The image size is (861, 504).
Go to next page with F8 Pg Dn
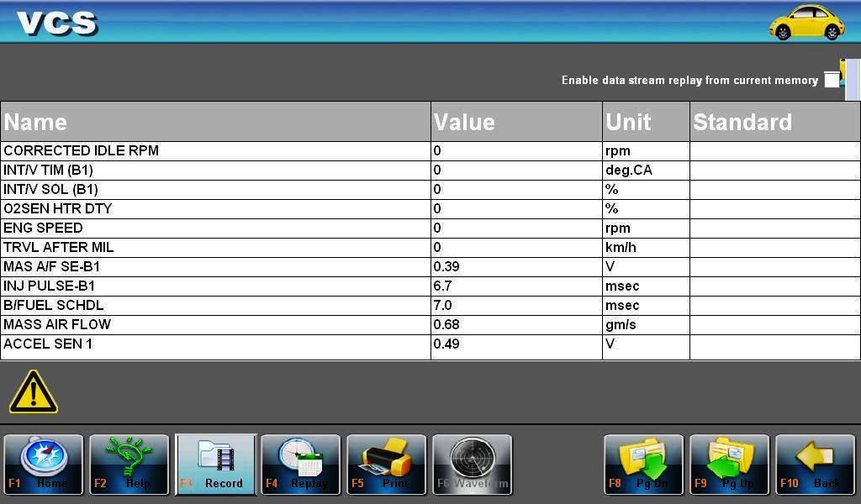coord(643,465)
